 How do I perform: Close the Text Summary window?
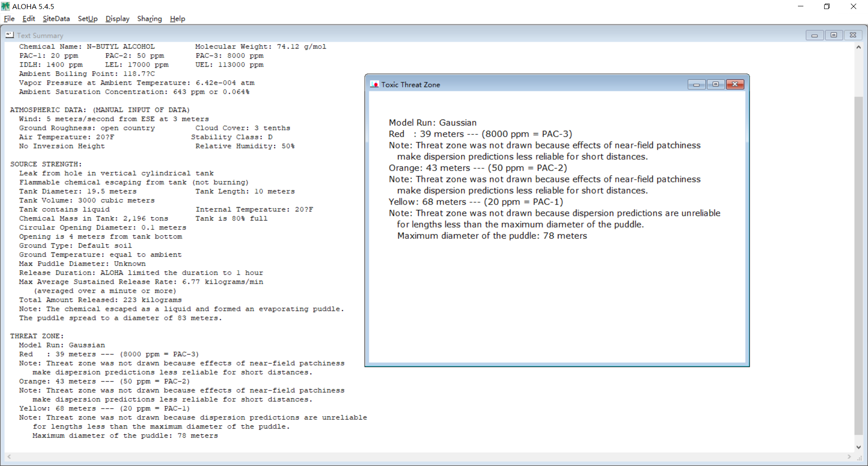pyautogui.click(x=853, y=35)
